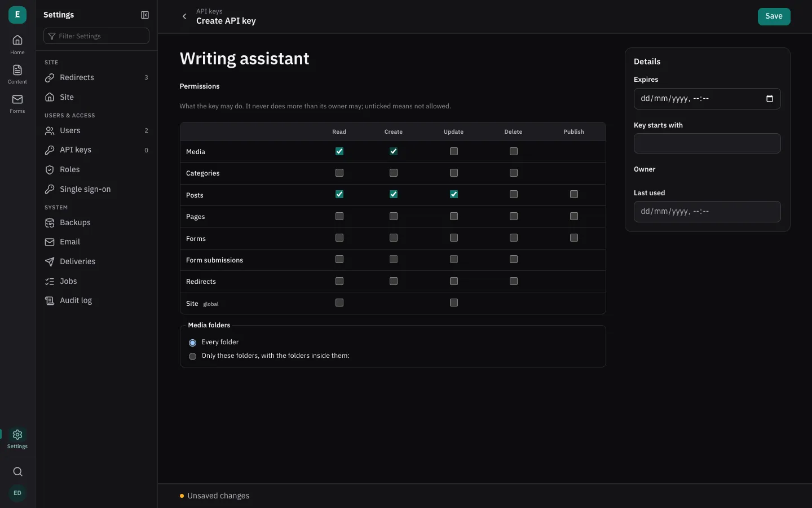Open the Backups settings page

[96, 222]
